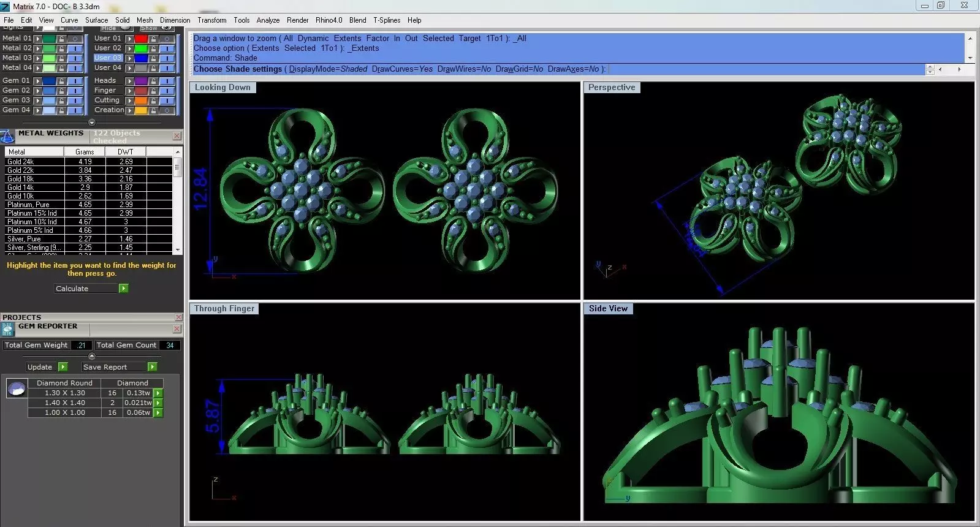Image resolution: width=980 pixels, height=527 pixels.
Task: Open the Analyze menu
Action: pyautogui.click(x=268, y=20)
